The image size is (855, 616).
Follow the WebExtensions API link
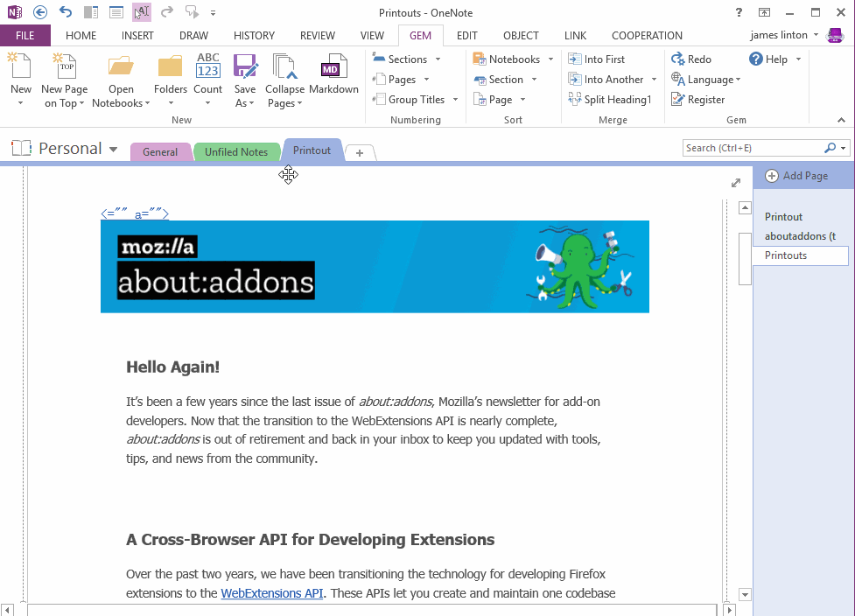click(271, 593)
